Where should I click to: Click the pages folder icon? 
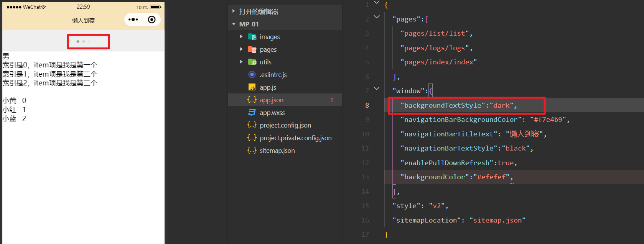point(252,49)
